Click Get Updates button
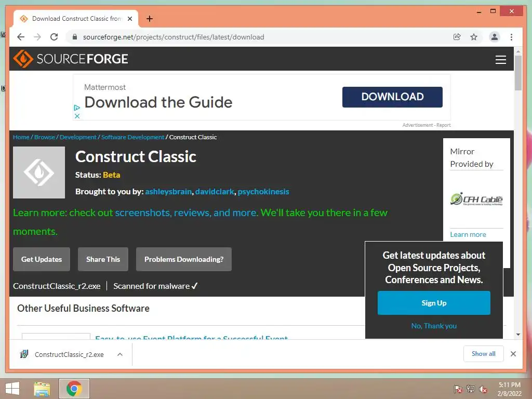532x399 pixels. coord(42,259)
